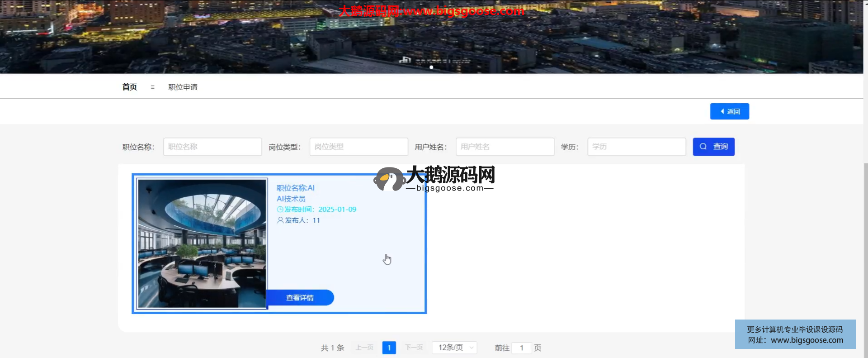Click the carousel indicator dot on banner

tap(431, 67)
